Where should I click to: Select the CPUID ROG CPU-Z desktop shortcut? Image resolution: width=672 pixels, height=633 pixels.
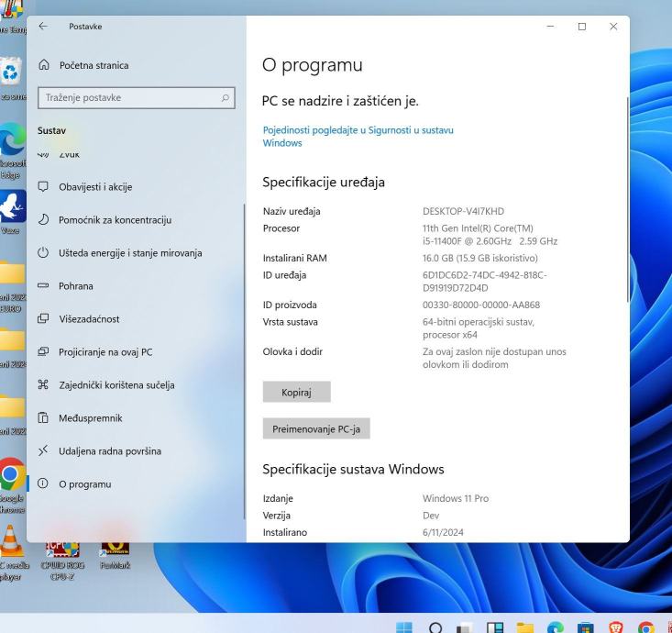62,561
